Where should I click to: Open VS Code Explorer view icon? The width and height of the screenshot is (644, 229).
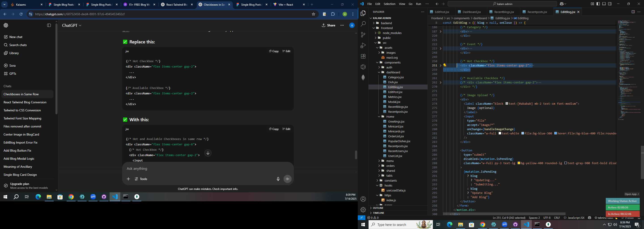pos(363,13)
